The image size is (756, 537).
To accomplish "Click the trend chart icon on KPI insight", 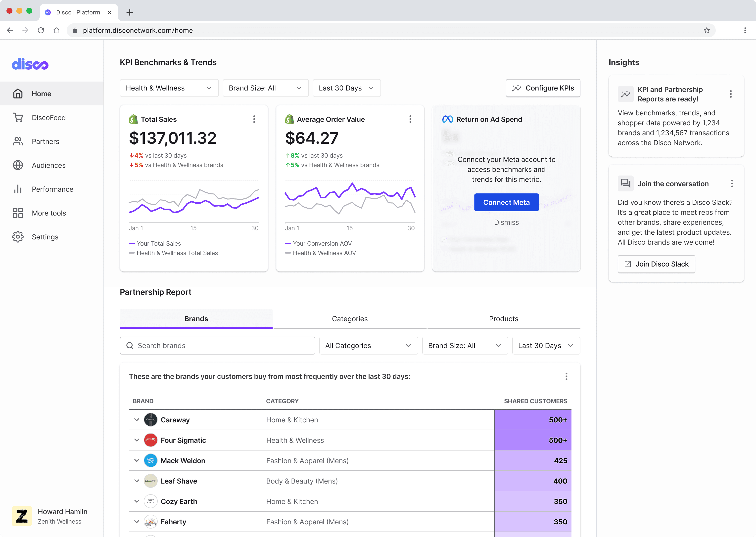I will point(625,94).
